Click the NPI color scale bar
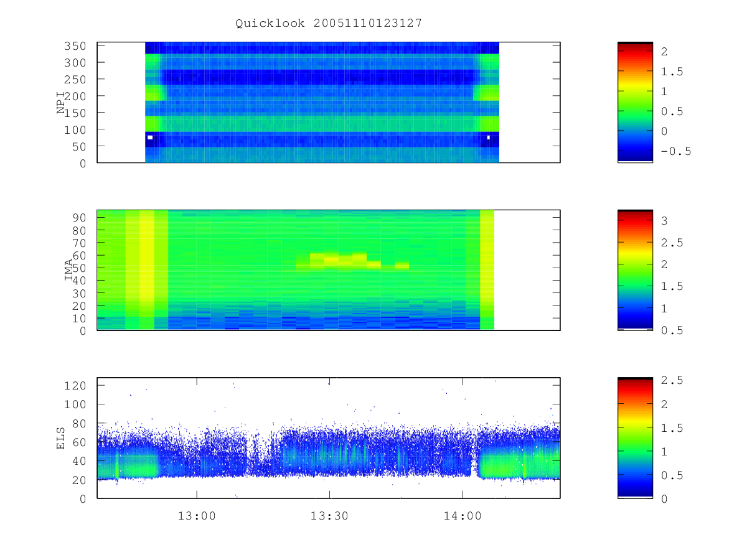 click(x=635, y=103)
